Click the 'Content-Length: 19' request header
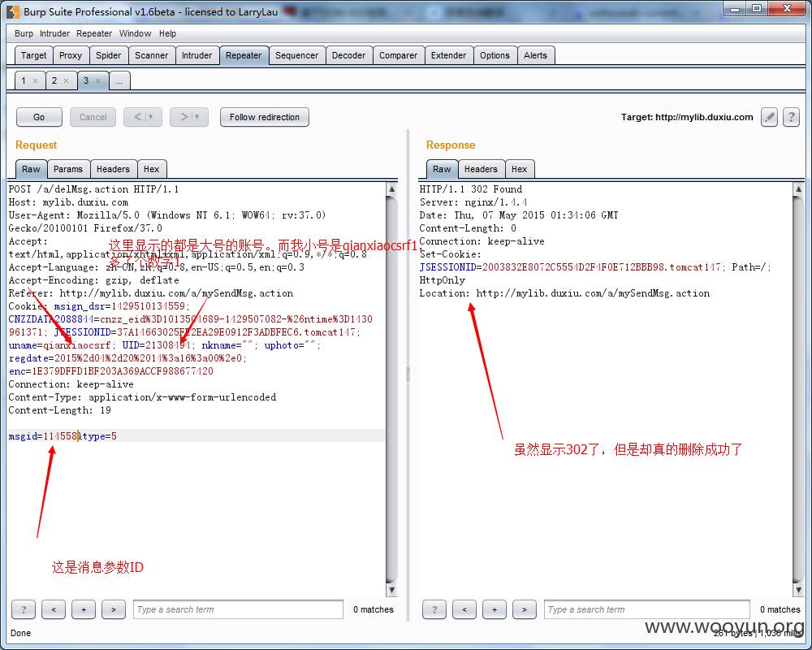This screenshot has width=812, height=650. pos(59,410)
